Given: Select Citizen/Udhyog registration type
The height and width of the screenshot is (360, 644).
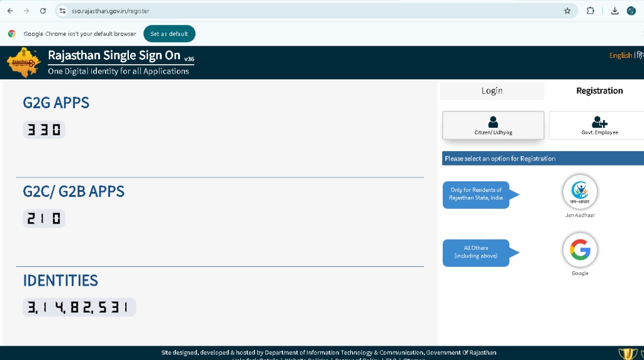Looking at the screenshot, I should point(493,125).
